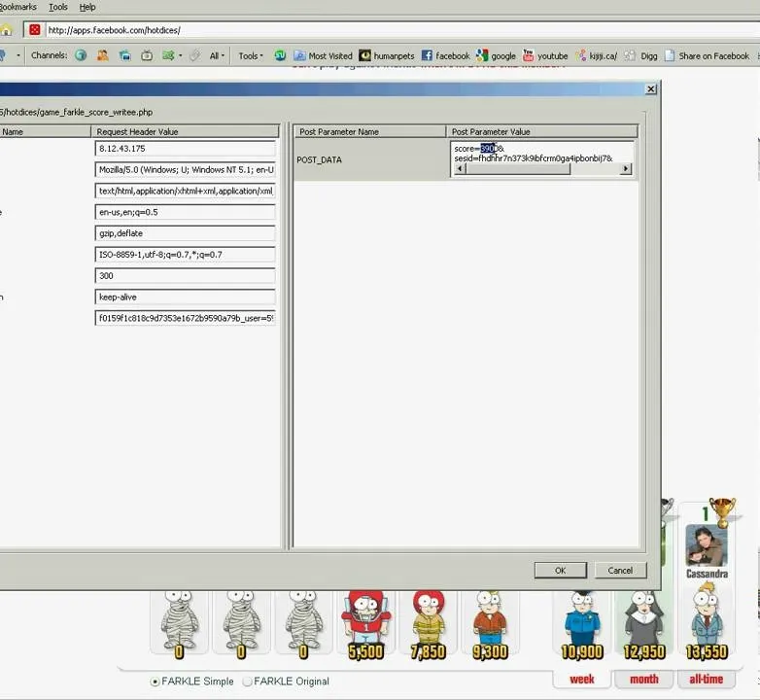Screen dimensions: 760x700
Task: Select the globe channel icon
Action: 81,55
